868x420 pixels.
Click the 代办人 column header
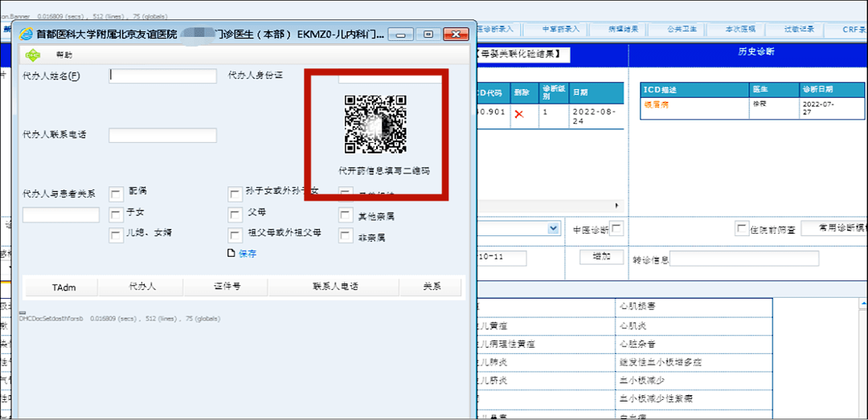click(x=142, y=287)
